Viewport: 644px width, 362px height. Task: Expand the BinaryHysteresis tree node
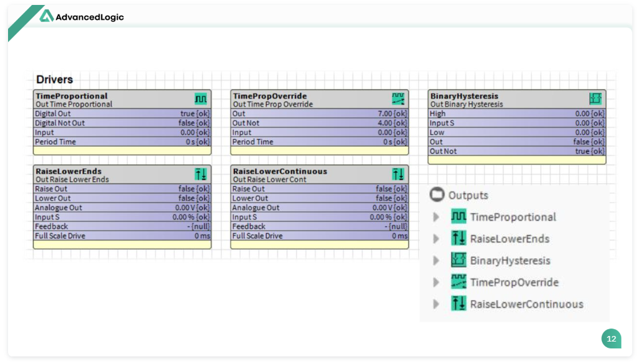[x=437, y=260]
